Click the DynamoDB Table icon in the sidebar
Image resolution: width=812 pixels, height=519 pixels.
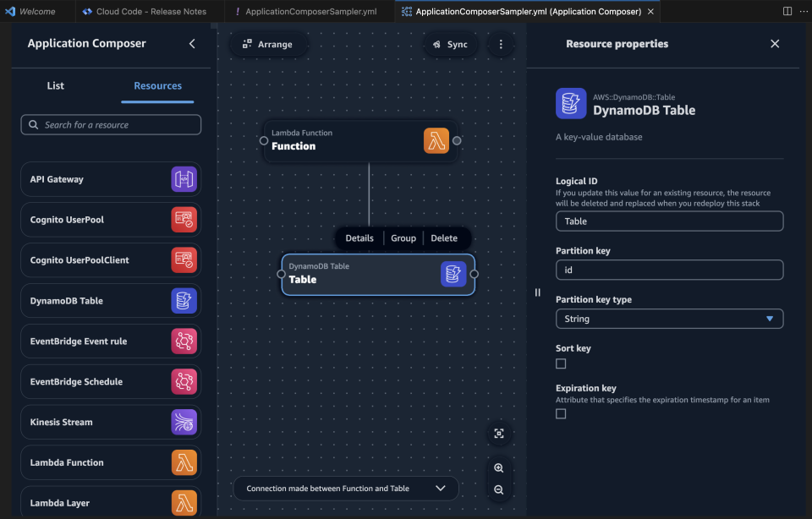182,300
